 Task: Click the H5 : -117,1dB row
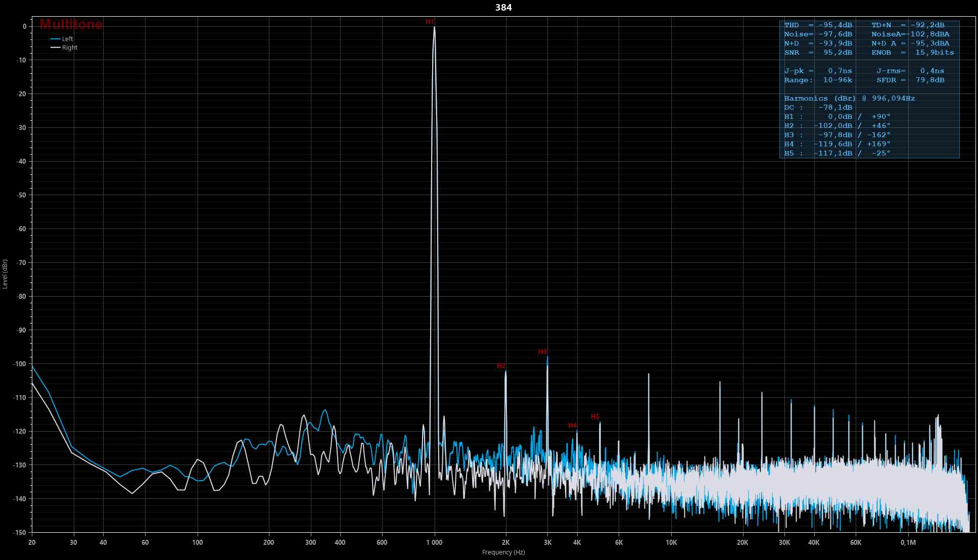(837, 153)
